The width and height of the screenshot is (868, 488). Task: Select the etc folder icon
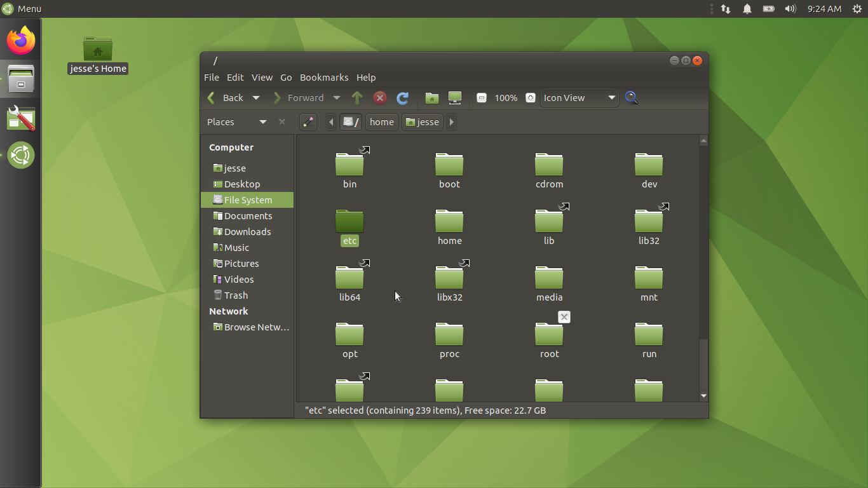(x=349, y=221)
